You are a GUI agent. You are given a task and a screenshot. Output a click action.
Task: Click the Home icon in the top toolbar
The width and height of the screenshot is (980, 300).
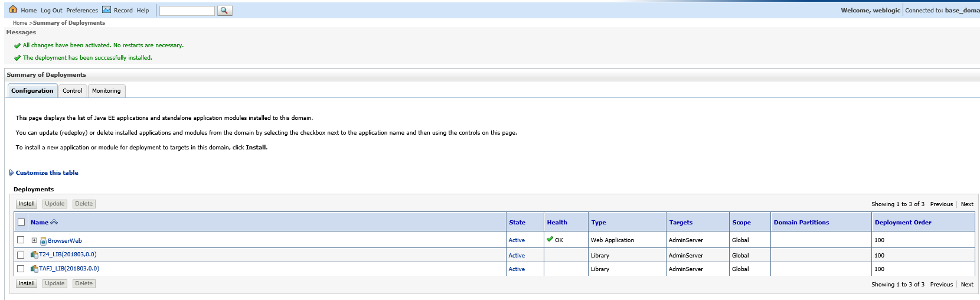tap(13, 9)
